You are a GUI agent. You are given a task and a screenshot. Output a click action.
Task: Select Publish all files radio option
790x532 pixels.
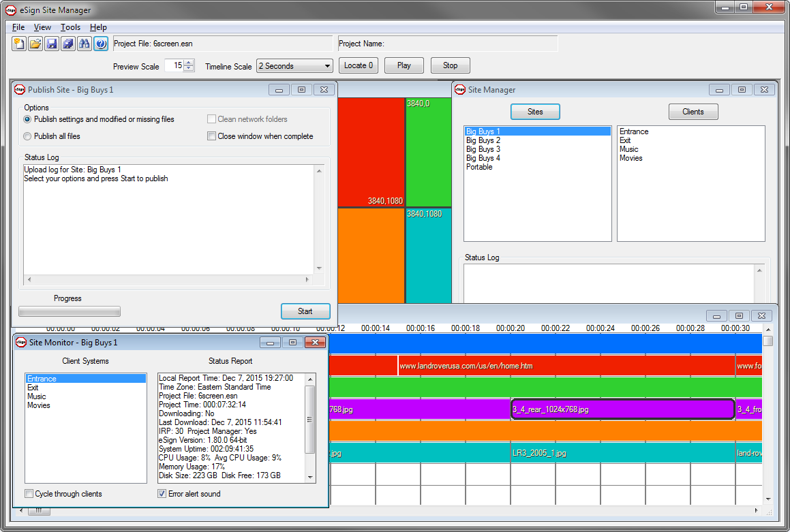(28, 136)
